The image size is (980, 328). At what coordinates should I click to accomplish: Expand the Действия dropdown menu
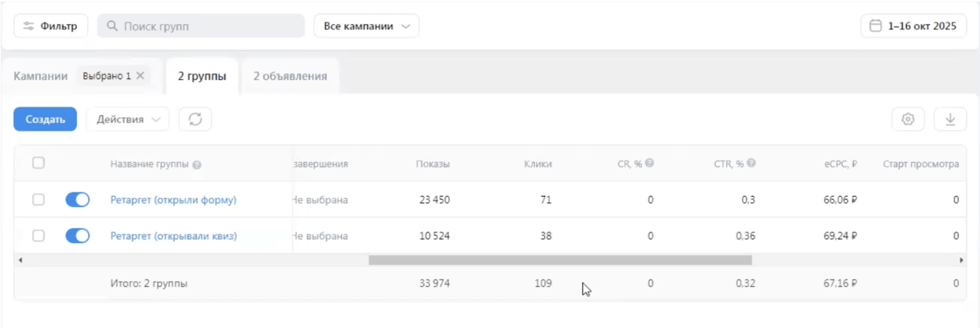(x=128, y=120)
